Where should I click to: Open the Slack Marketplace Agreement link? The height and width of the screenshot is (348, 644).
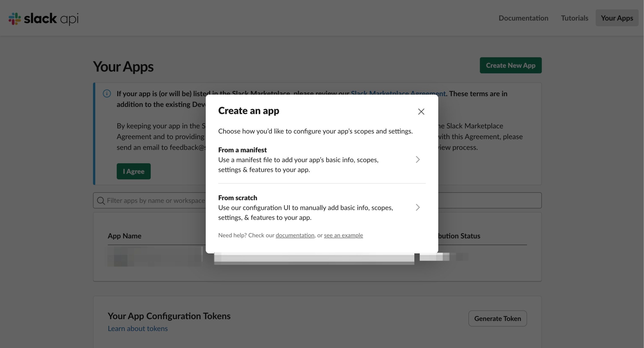pyautogui.click(x=398, y=92)
